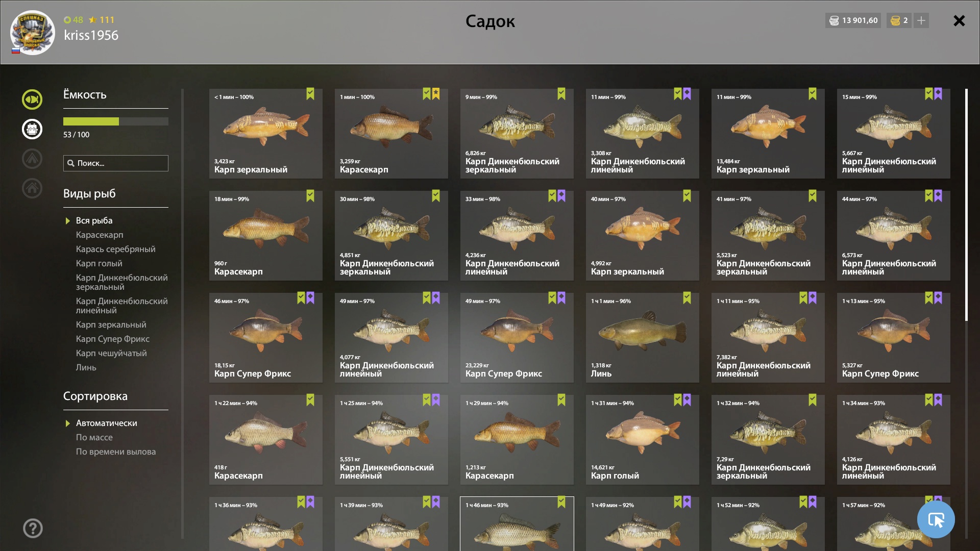The width and height of the screenshot is (980, 551).
Task: Click the keepnet capacity progress bar
Action: click(116, 121)
